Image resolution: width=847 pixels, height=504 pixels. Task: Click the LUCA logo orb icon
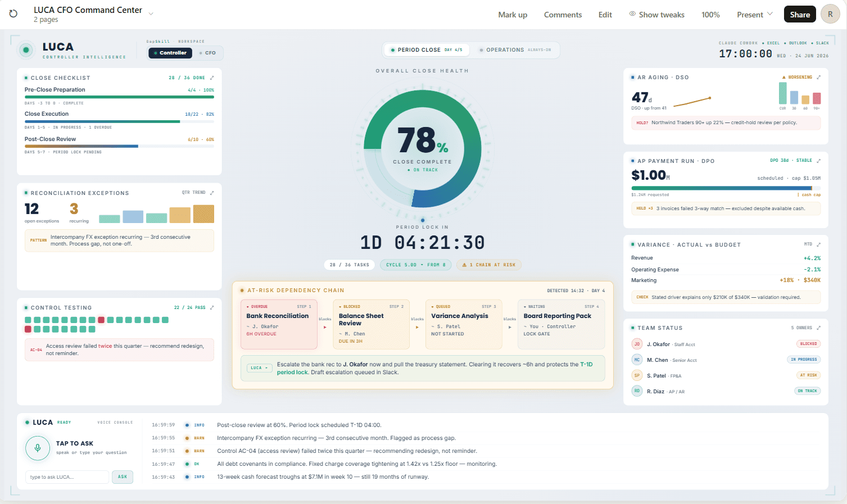(x=26, y=50)
